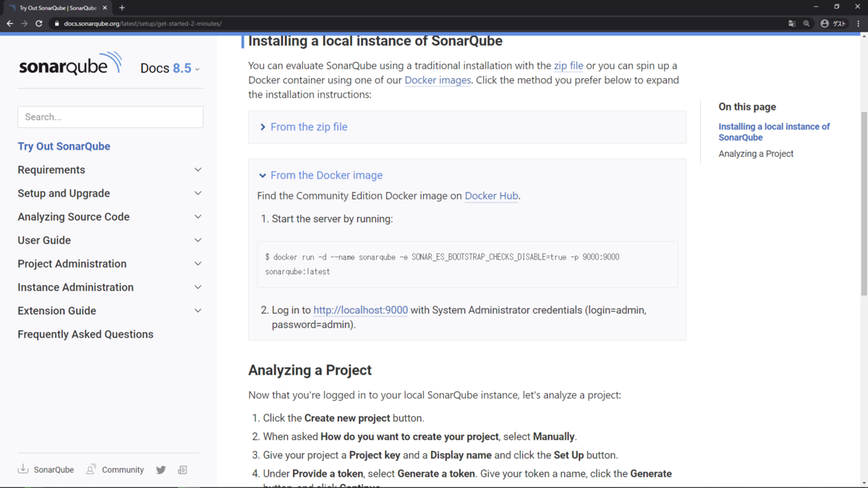Click the docker run command code block
868x488 pixels.
click(x=467, y=264)
